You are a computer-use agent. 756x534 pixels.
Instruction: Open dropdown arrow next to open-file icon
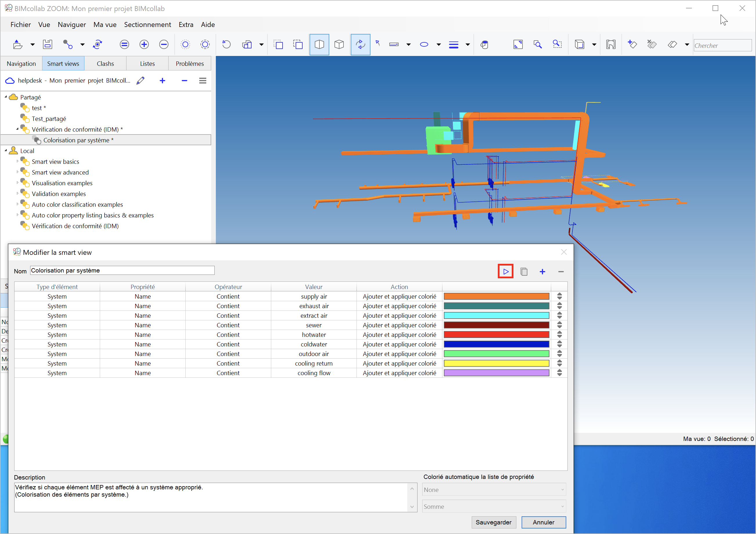pos(32,45)
